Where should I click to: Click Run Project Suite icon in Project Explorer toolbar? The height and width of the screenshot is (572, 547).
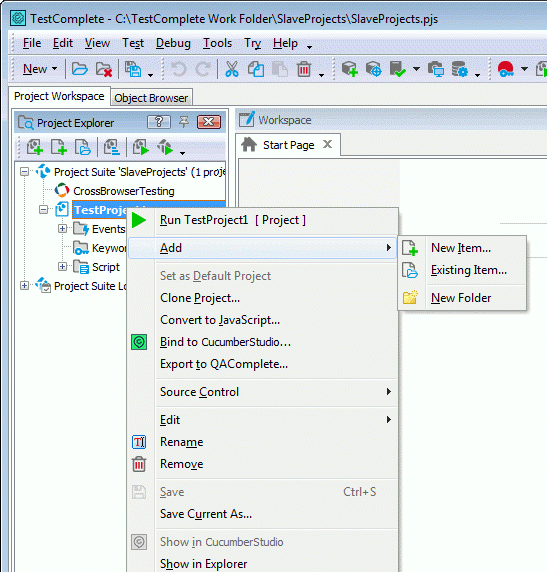pos(165,147)
